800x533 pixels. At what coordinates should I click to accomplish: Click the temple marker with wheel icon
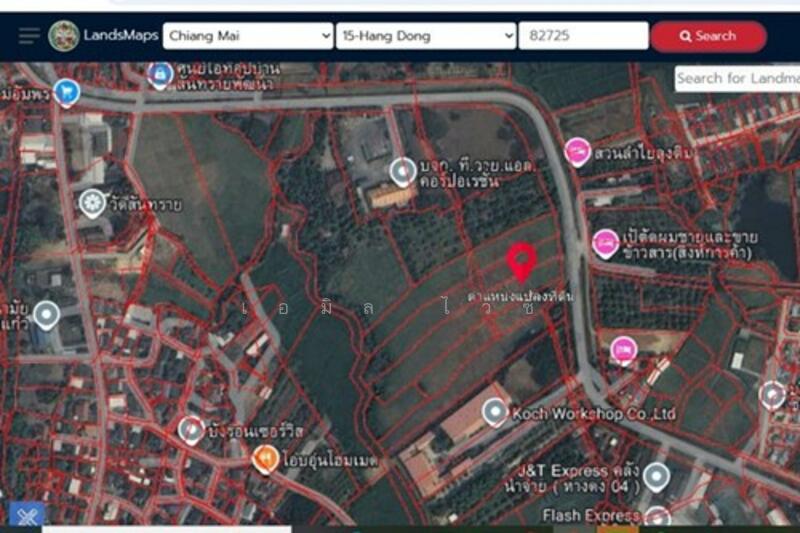(92, 204)
